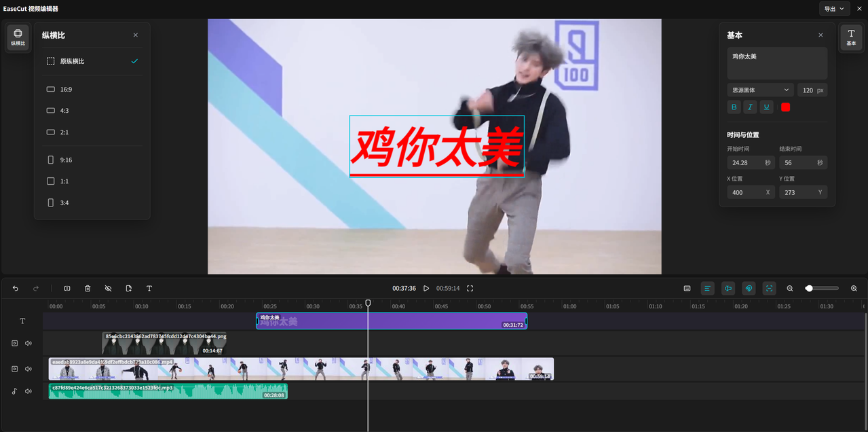The image size is (868, 432).
Task: Toggle video icon on the png overlay track
Action: [14, 343]
